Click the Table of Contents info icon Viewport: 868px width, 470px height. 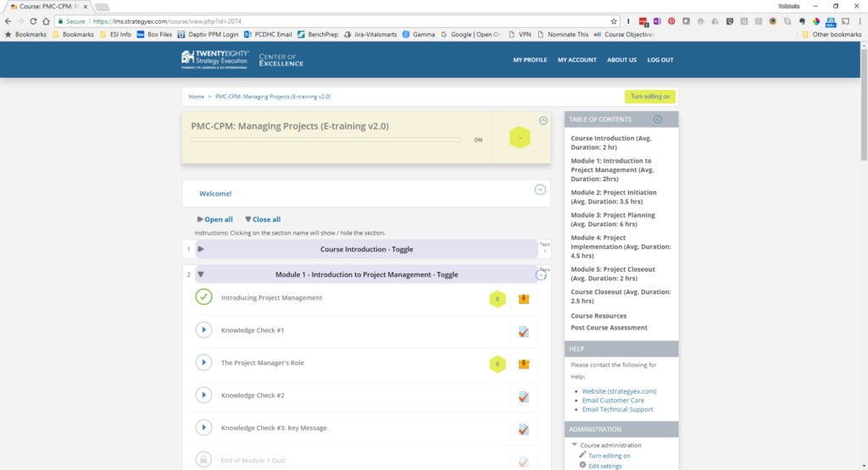(x=657, y=119)
